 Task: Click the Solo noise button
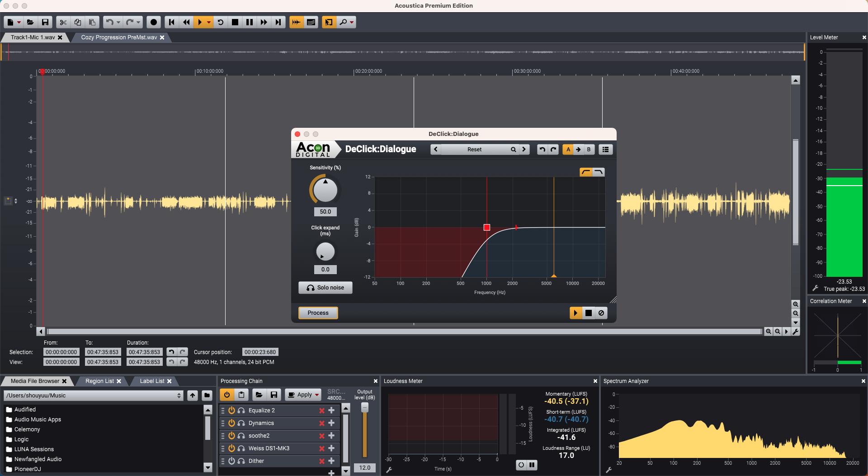(x=325, y=288)
